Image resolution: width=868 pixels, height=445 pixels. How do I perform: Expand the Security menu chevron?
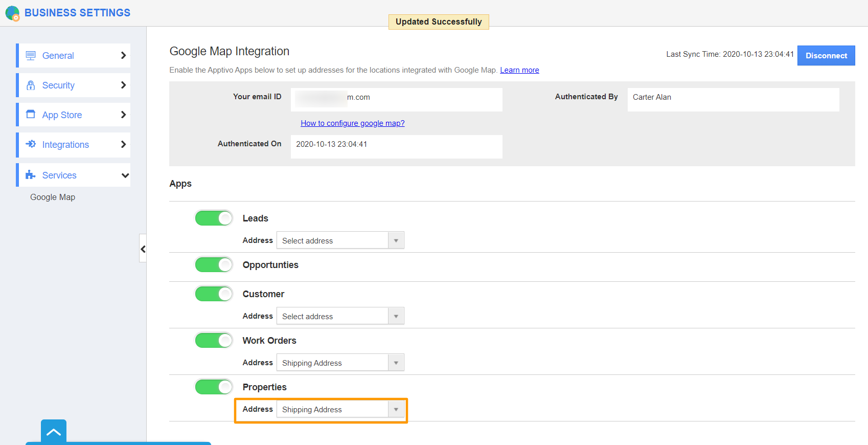123,85
